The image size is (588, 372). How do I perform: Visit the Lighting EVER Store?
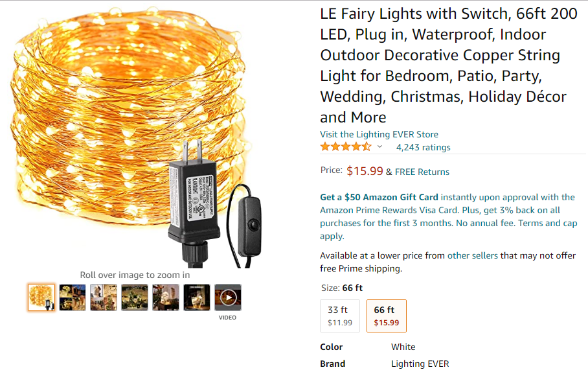click(x=379, y=134)
